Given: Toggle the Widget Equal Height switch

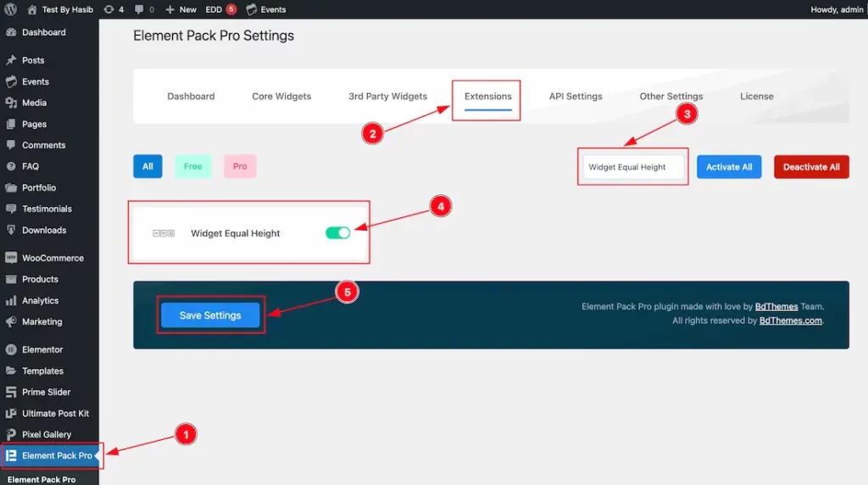Looking at the screenshot, I should pyautogui.click(x=337, y=233).
